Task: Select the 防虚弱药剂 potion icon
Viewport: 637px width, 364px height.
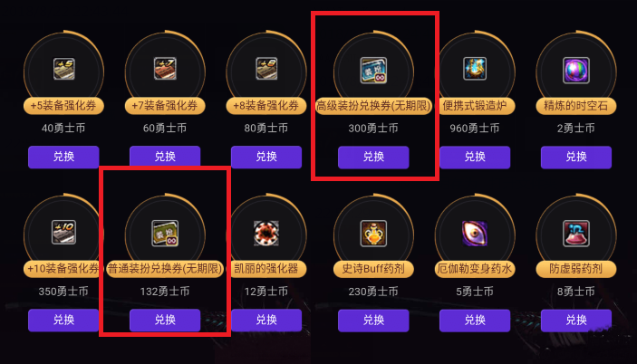Action: click(x=576, y=234)
